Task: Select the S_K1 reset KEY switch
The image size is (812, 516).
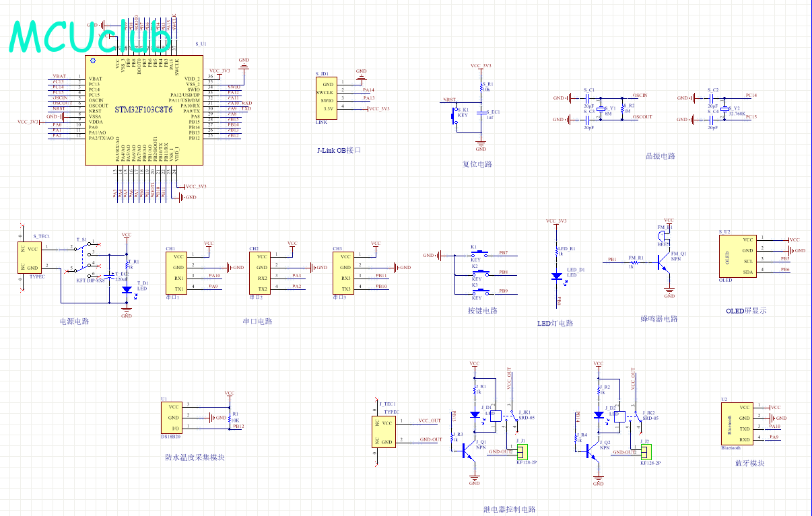Action: 454,116
